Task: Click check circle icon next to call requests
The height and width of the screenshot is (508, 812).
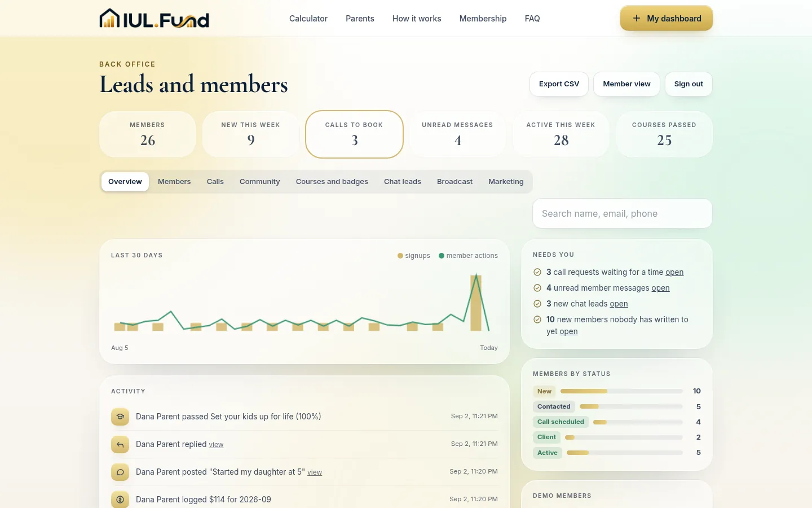Action: [537, 272]
